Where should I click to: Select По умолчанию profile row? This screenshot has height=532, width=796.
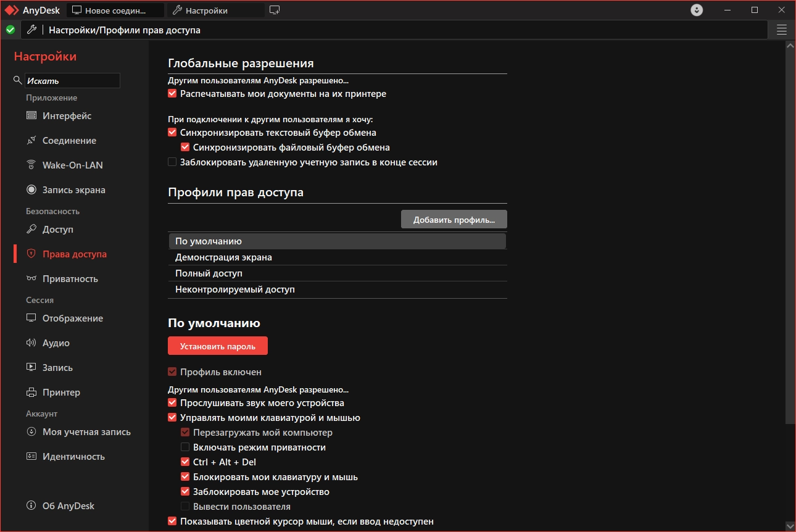(338, 241)
